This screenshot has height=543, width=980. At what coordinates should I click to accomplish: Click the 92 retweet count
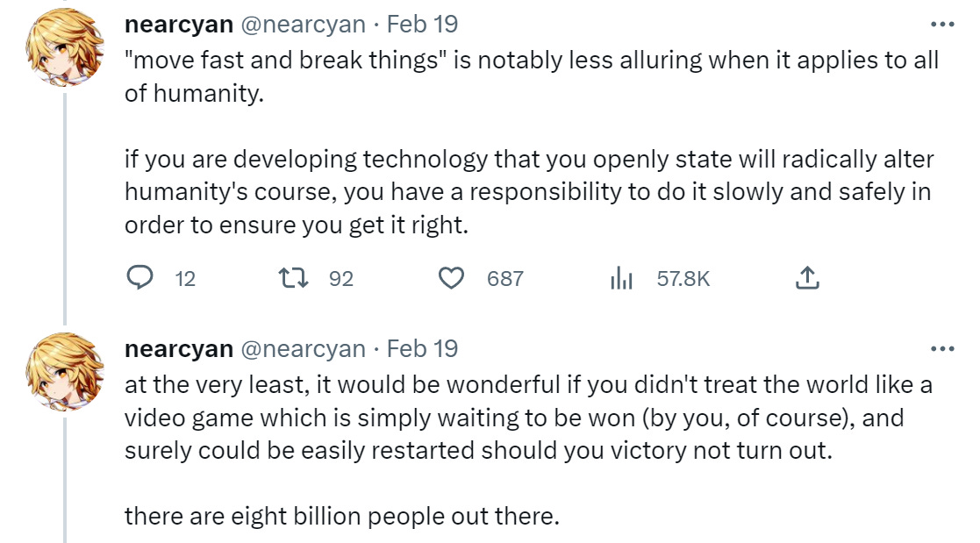(x=340, y=279)
